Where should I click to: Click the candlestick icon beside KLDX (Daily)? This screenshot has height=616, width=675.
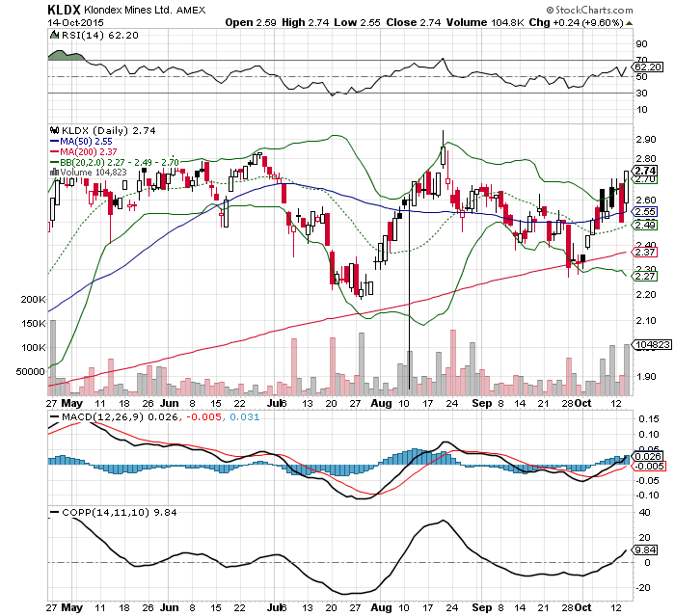click(x=53, y=130)
